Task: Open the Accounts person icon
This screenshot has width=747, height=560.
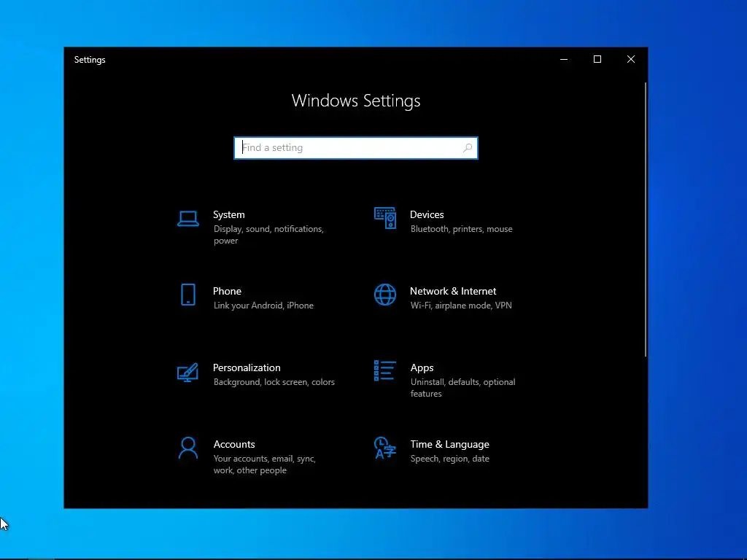Action: point(188,448)
